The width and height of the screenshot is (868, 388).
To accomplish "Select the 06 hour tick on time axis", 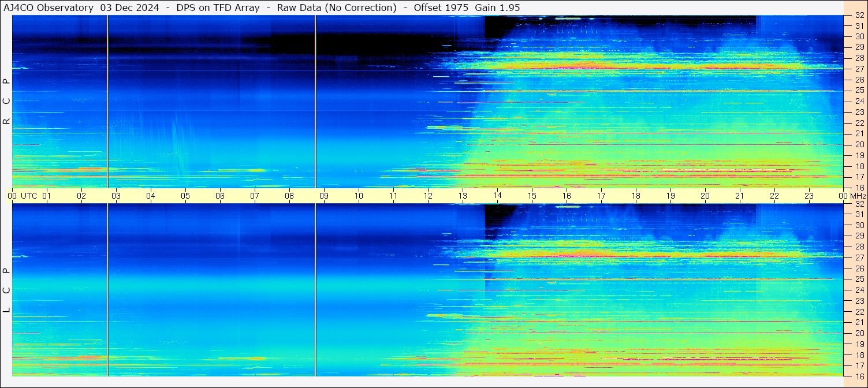I will 220,196.
